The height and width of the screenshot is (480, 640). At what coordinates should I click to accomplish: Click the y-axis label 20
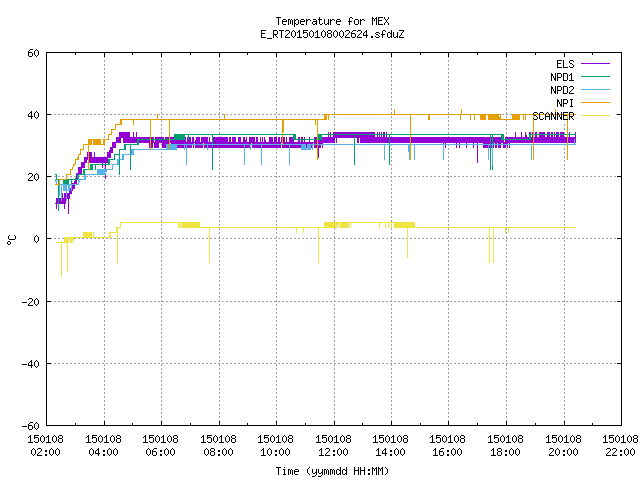[x=33, y=177]
